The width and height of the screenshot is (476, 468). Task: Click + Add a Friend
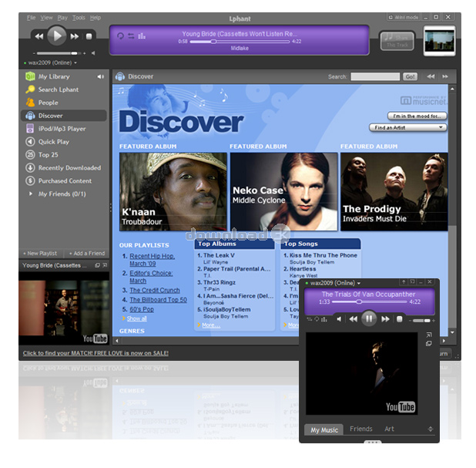point(87,254)
